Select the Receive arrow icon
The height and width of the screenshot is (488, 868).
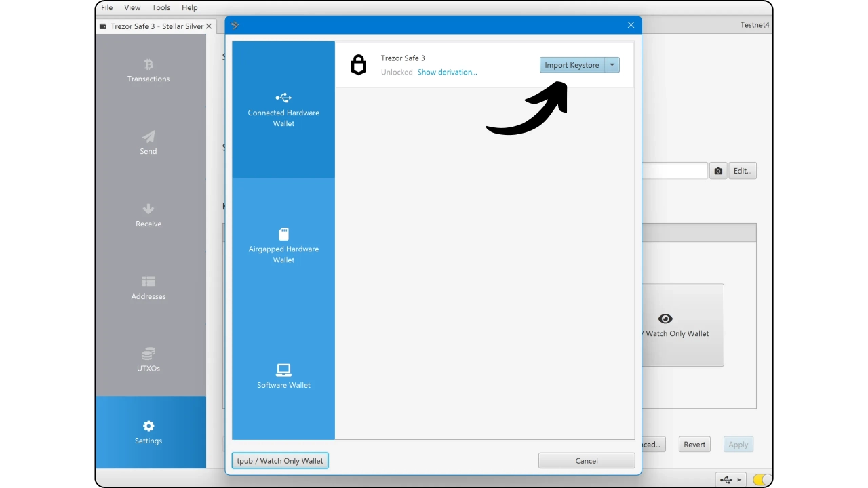click(149, 209)
